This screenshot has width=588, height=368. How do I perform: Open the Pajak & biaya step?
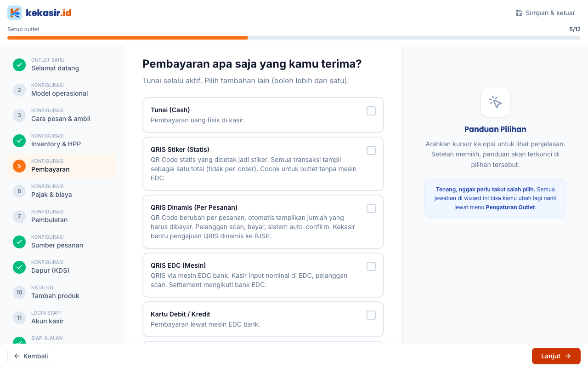[62, 191]
